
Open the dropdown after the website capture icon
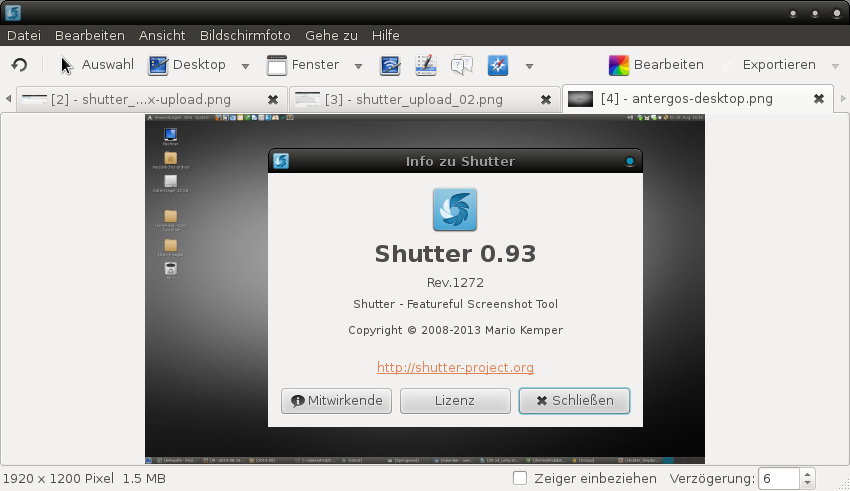530,66
